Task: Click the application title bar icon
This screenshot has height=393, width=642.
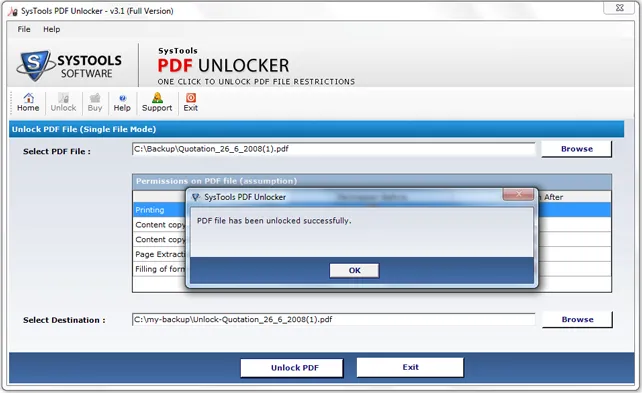Action: 13,11
